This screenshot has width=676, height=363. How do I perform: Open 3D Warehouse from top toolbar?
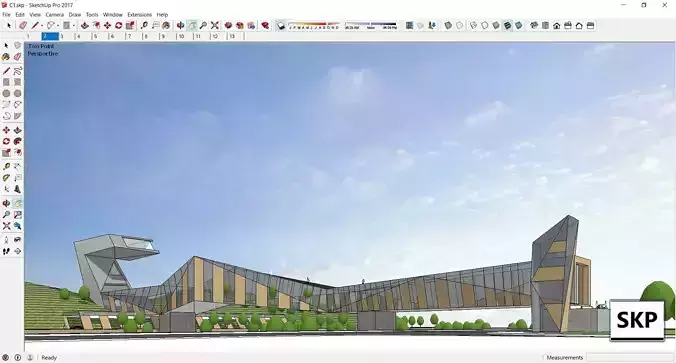click(228, 26)
